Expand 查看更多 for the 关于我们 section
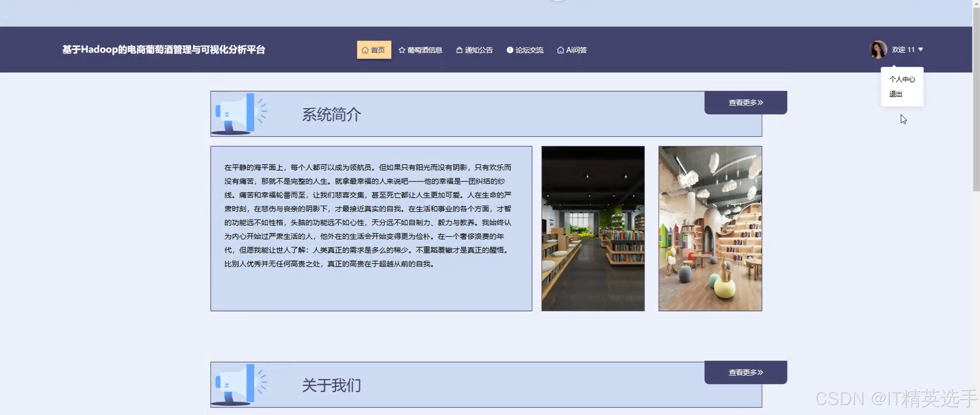This screenshot has height=415, width=980. (x=745, y=372)
